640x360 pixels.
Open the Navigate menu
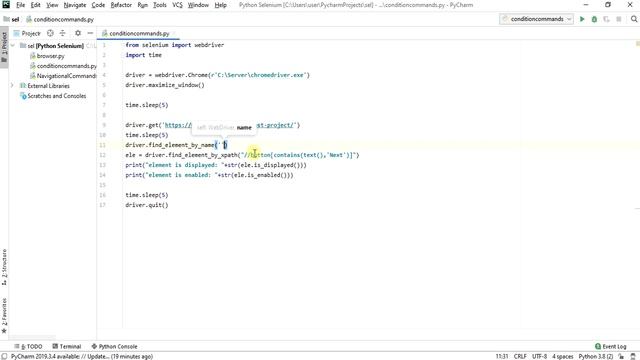coord(75,5)
